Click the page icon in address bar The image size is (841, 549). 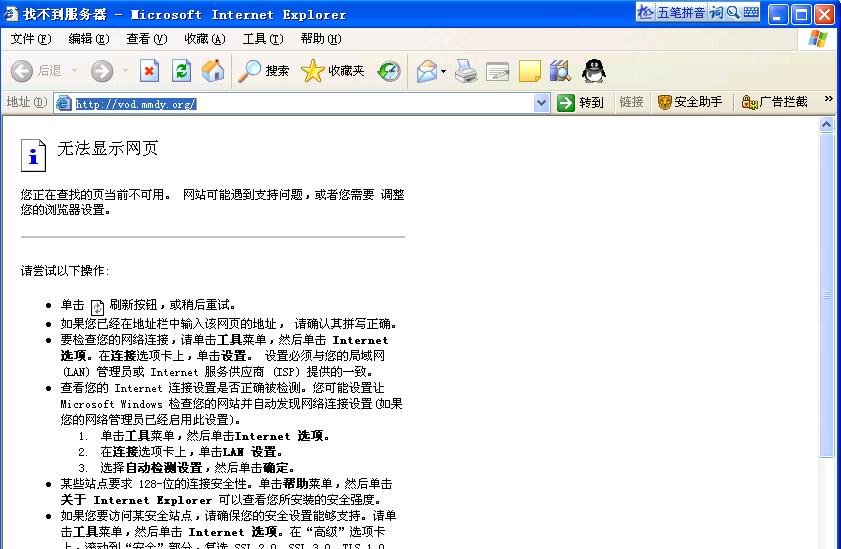coord(63,103)
